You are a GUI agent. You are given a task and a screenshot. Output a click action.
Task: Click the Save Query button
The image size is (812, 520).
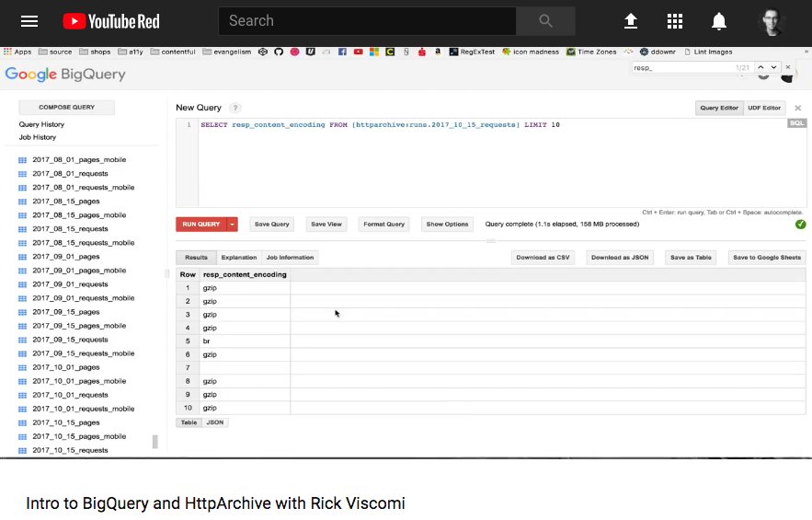point(272,224)
